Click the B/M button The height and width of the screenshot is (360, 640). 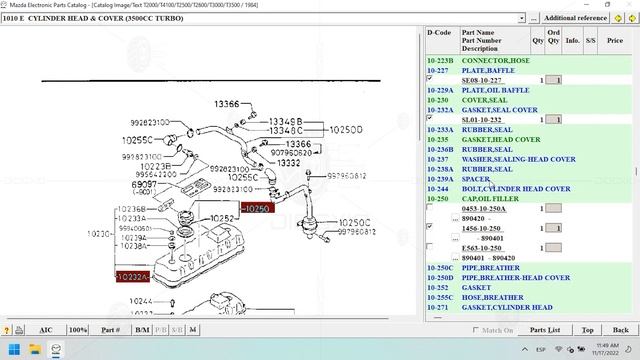(142, 330)
